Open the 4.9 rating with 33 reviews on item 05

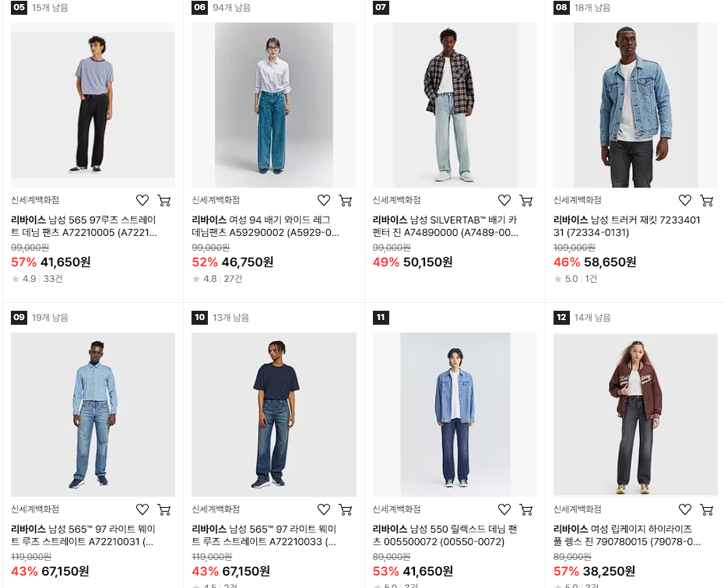click(37, 279)
